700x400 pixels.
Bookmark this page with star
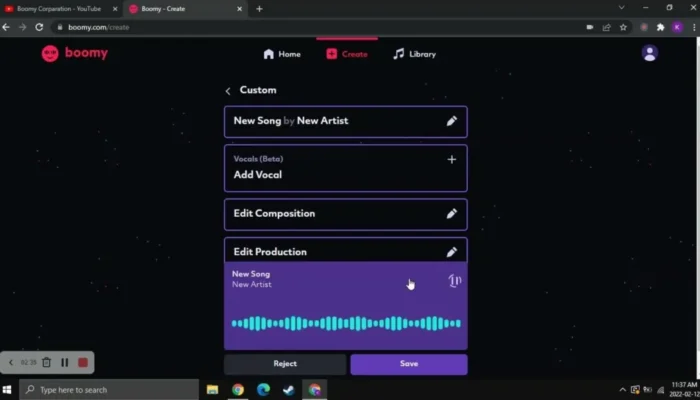tap(623, 27)
